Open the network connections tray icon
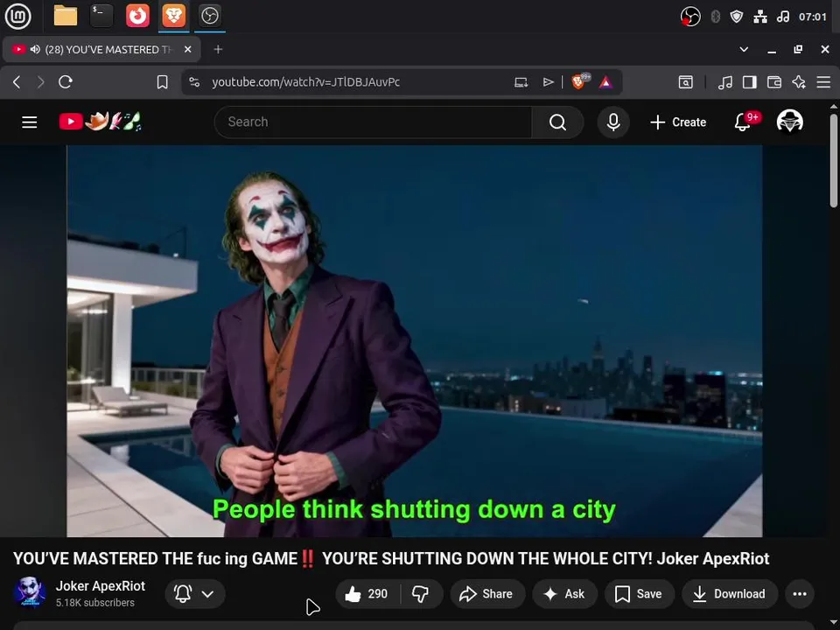This screenshot has width=840, height=630. 760,17
